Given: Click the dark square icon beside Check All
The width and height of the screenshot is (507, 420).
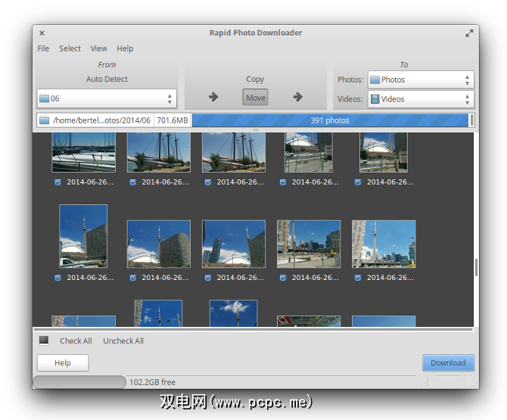Looking at the screenshot, I should click(x=44, y=341).
